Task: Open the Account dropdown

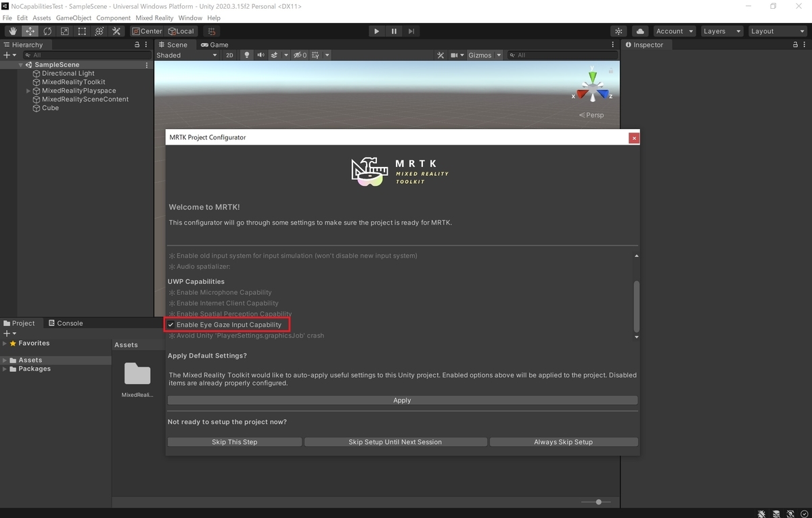Action: 674,31
